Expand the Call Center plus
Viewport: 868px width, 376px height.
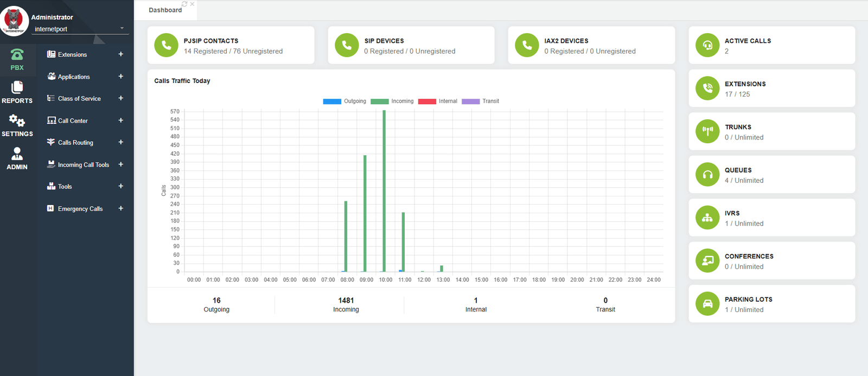tap(121, 120)
